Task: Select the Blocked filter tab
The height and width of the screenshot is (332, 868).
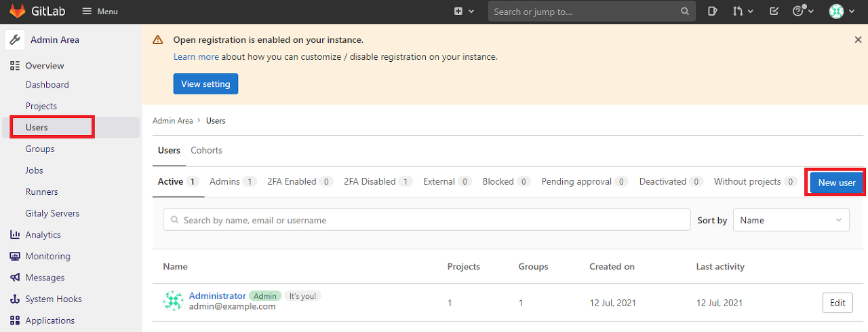Action: tap(507, 182)
